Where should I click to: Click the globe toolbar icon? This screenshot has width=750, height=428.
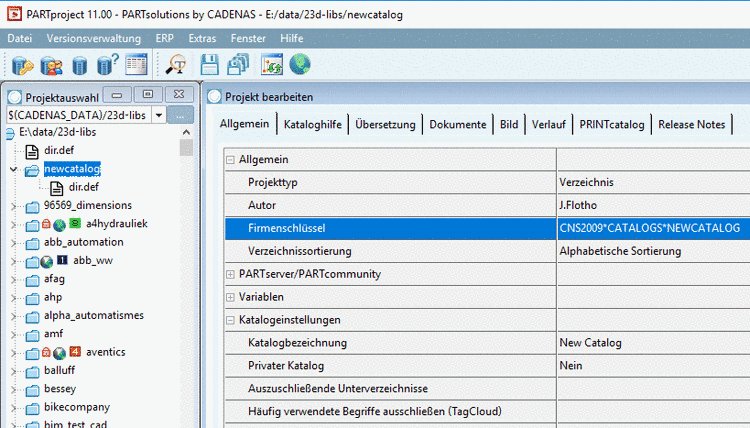coord(300,65)
